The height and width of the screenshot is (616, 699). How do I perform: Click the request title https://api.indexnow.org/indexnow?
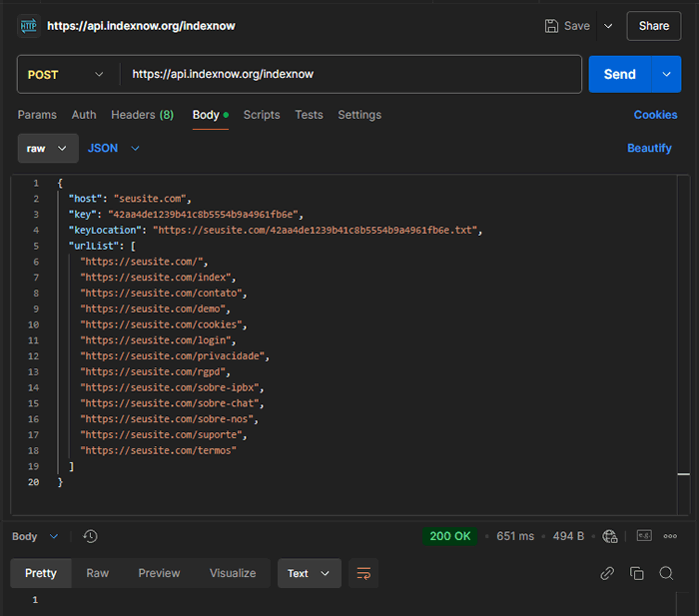[141, 26]
